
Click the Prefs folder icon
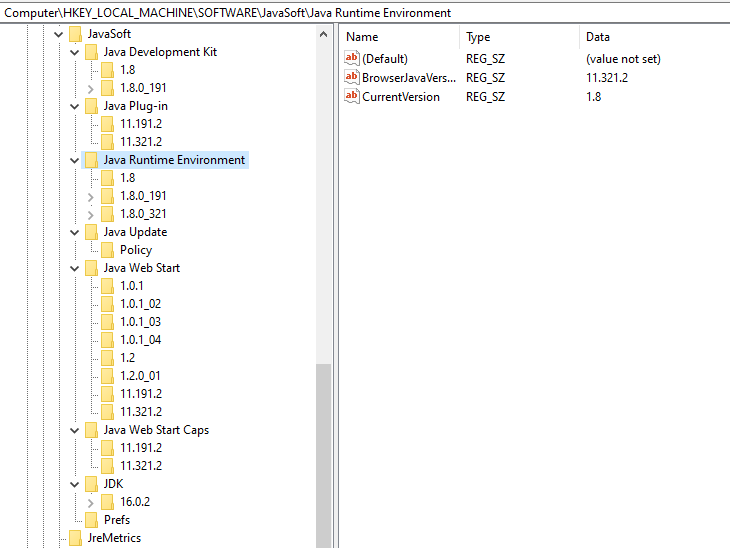point(91,520)
